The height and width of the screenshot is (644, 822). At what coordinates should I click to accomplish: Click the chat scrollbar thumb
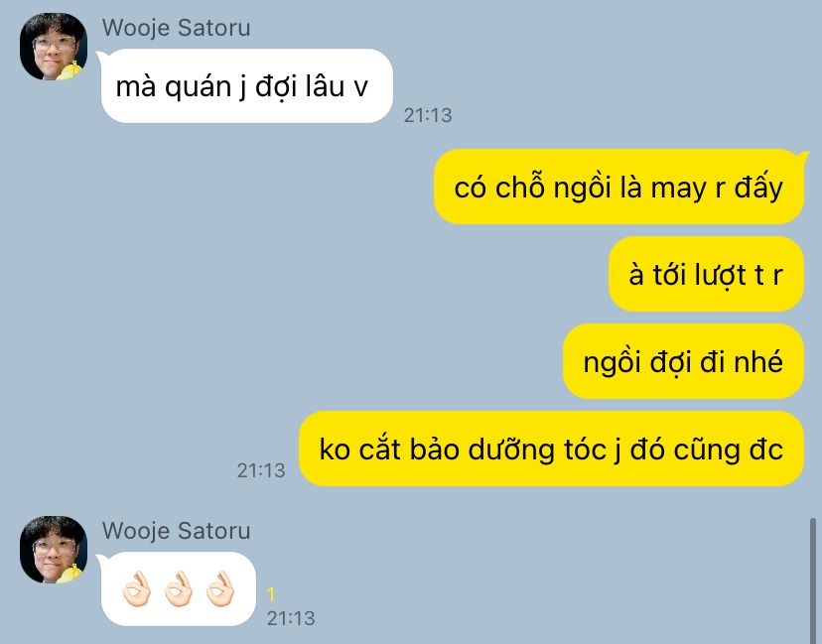point(813,581)
